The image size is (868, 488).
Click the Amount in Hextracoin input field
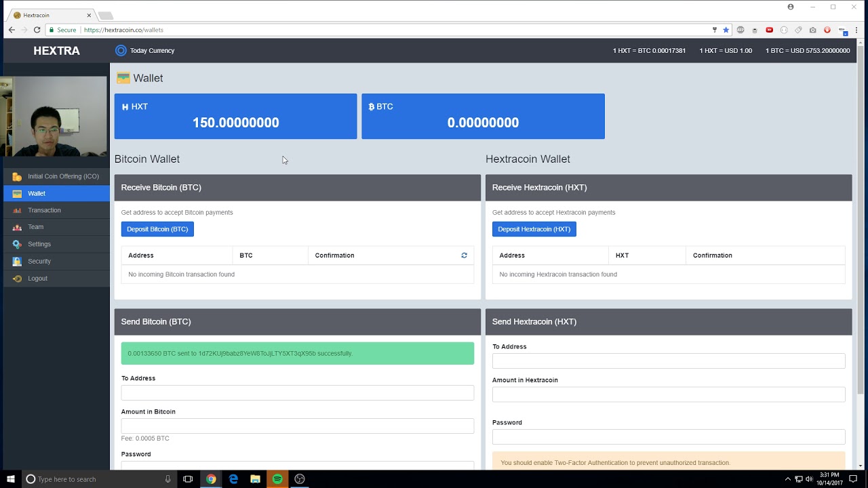click(x=669, y=394)
